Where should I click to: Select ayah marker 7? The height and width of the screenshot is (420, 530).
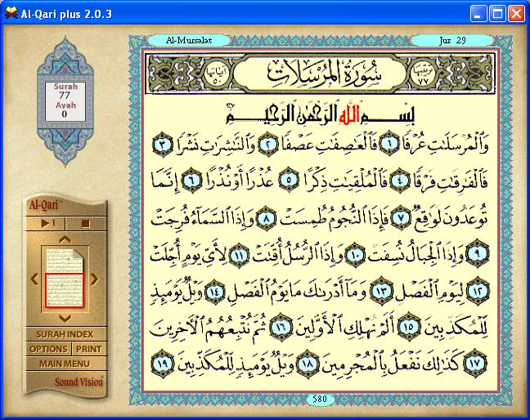point(402,218)
